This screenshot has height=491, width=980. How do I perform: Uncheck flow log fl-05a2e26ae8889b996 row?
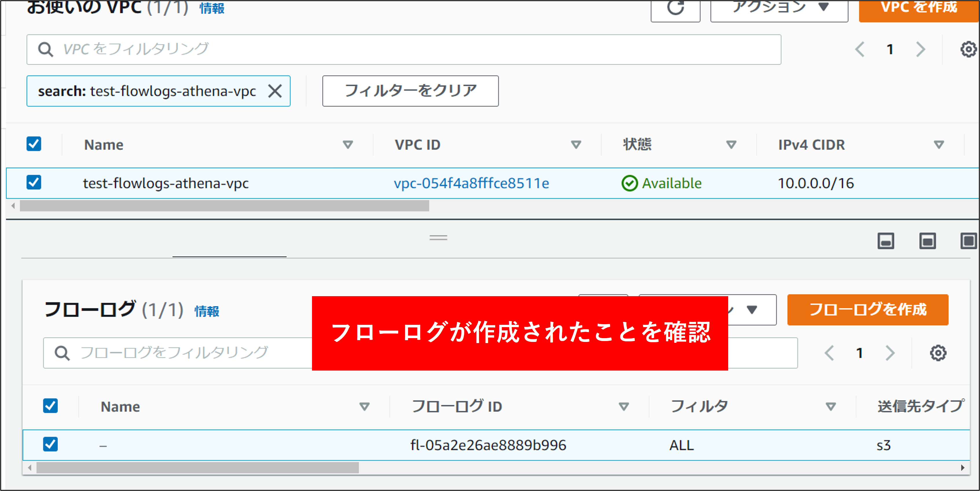[x=50, y=444]
